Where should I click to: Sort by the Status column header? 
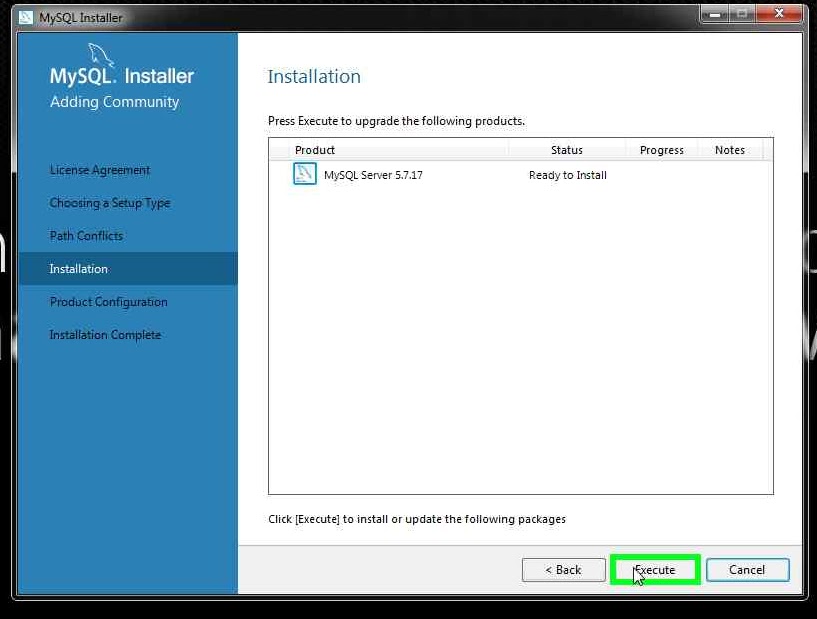(567, 150)
